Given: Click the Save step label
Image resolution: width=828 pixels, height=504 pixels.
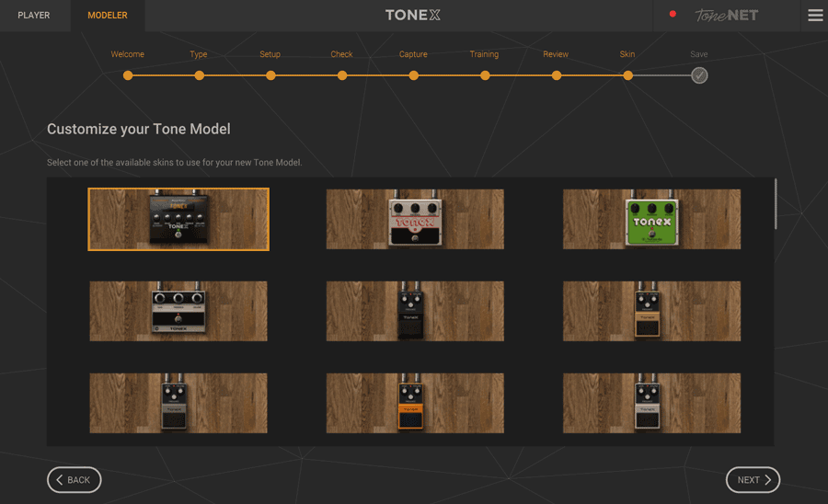Looking at the screenshot, I should 699,54.
